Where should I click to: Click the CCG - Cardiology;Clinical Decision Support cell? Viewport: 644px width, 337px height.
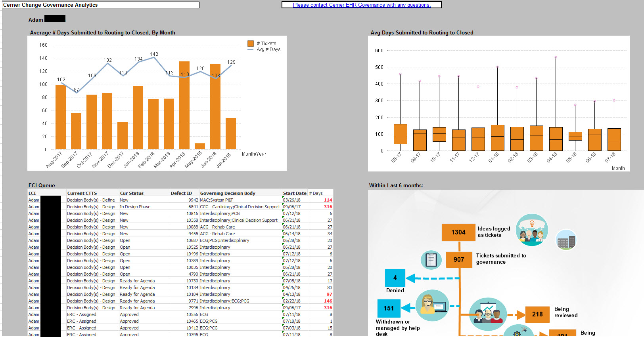pos(241,207)
